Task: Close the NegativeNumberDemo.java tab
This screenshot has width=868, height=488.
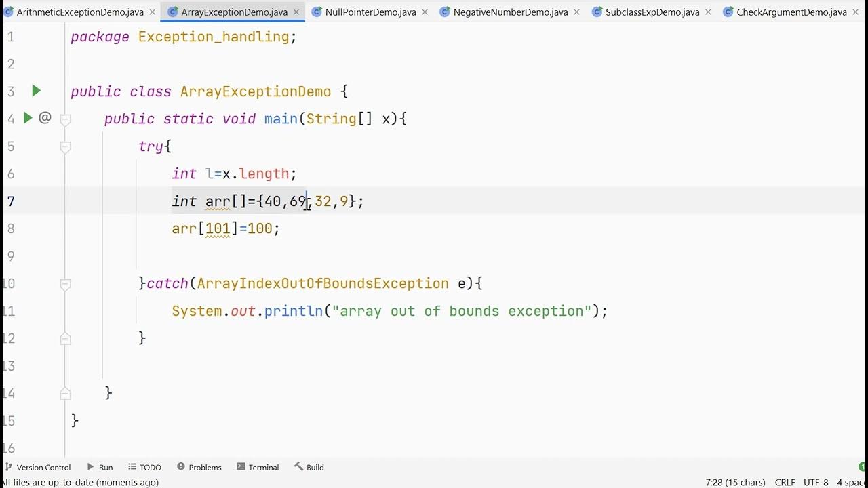Action: [576, 12]
